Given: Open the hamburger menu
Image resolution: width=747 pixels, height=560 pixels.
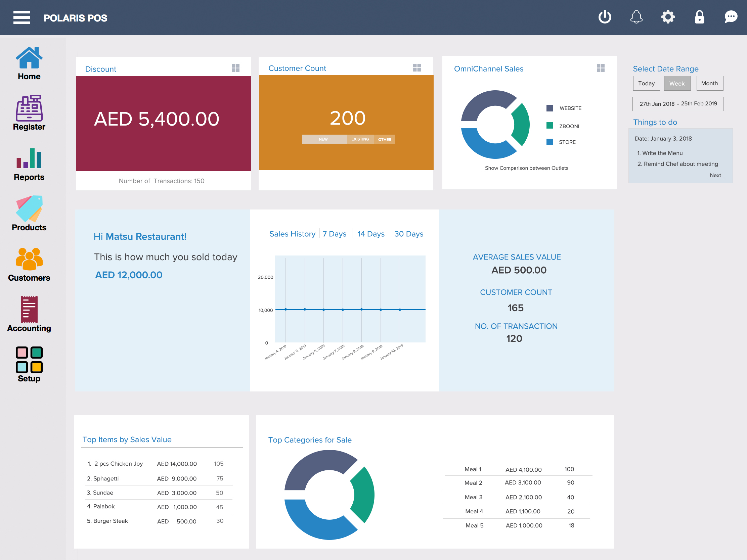Looking at the screenshot, I should click(21, 17).
